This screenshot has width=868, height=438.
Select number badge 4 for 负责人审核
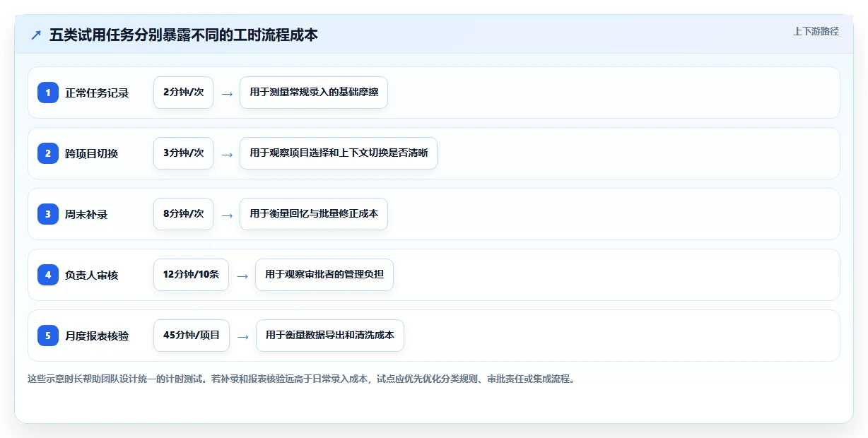48,275
